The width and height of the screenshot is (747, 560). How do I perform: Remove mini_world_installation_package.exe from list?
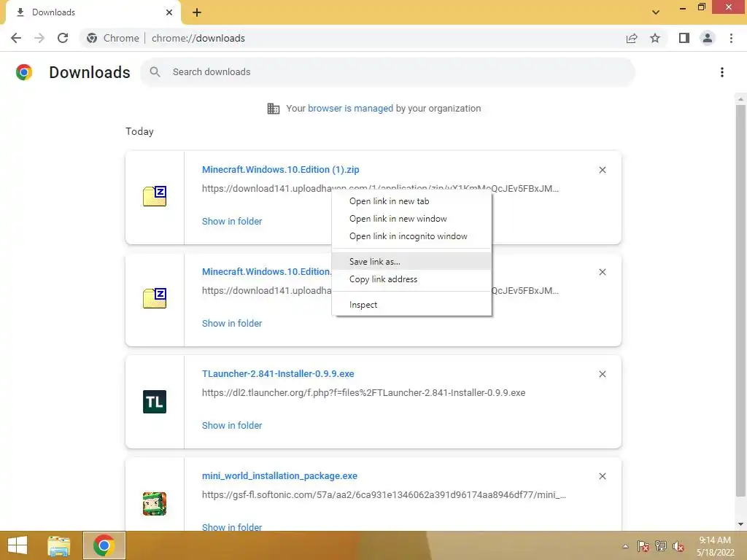[x=602, y=476]
